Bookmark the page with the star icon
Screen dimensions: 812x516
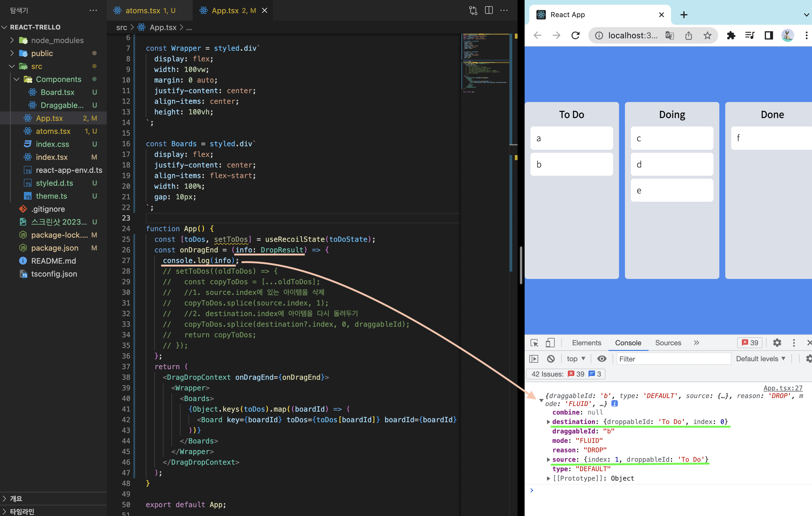coord(707,35)
